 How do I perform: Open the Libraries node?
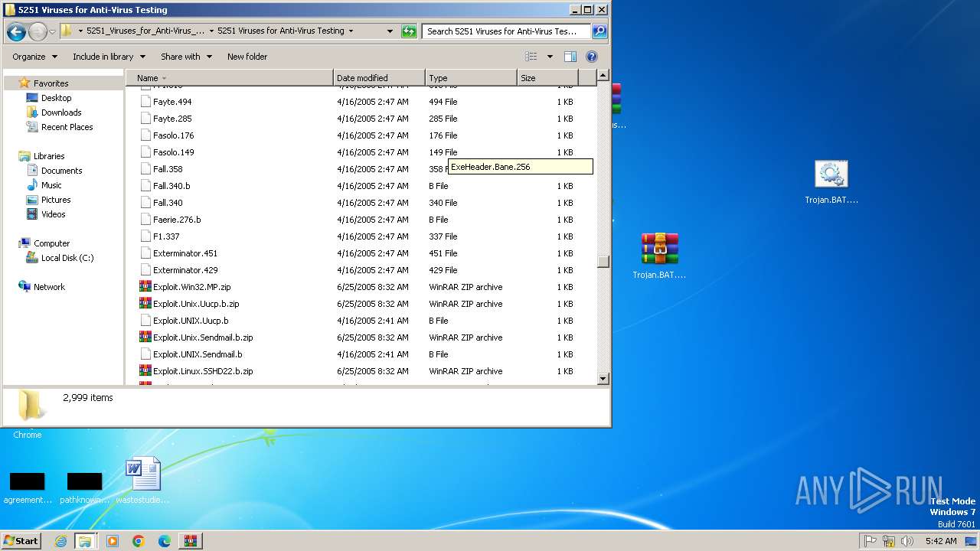tap(49, 156)
